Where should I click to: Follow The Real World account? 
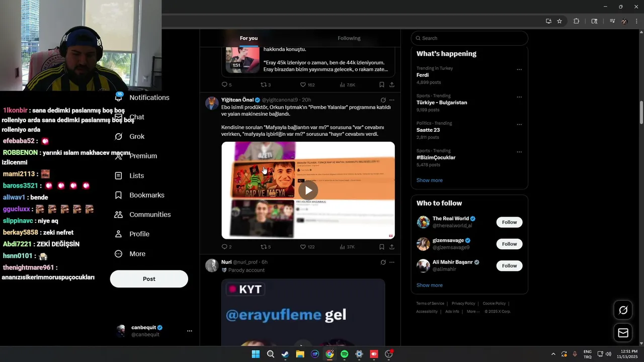coord(509,222)
